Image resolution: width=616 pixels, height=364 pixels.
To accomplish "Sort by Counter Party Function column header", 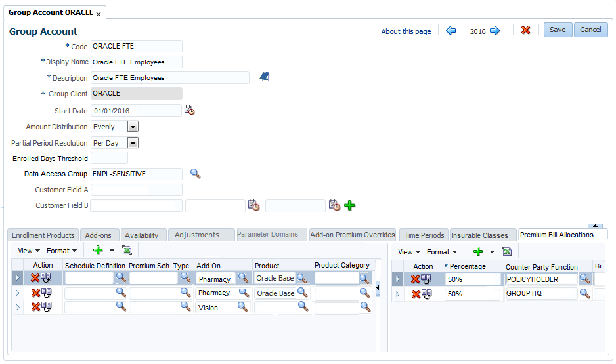I will (541, 267).
